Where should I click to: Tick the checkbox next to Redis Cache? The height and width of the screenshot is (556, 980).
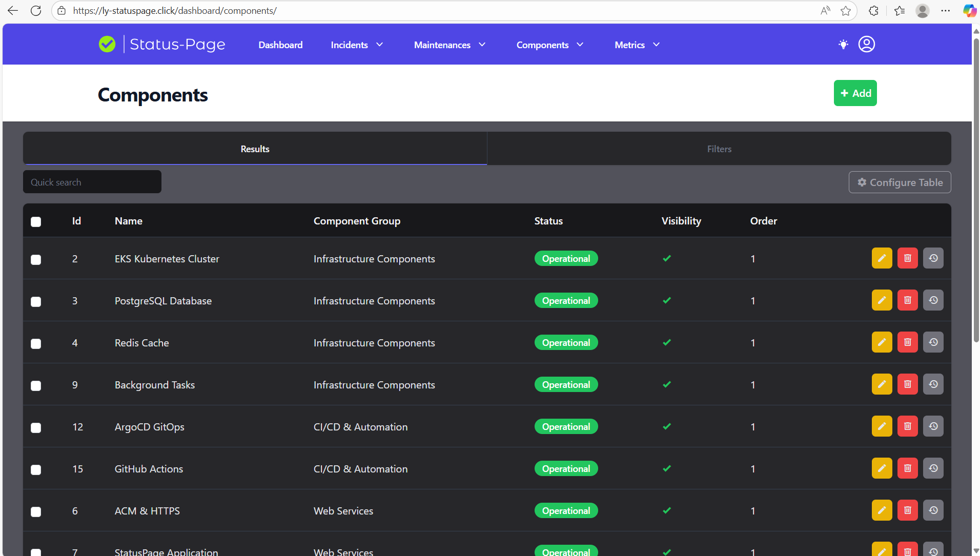point(35,343)
